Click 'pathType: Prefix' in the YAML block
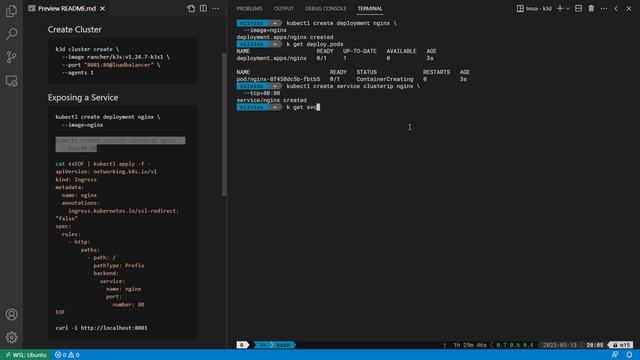 pyautogui.click(x=119, y=266)
